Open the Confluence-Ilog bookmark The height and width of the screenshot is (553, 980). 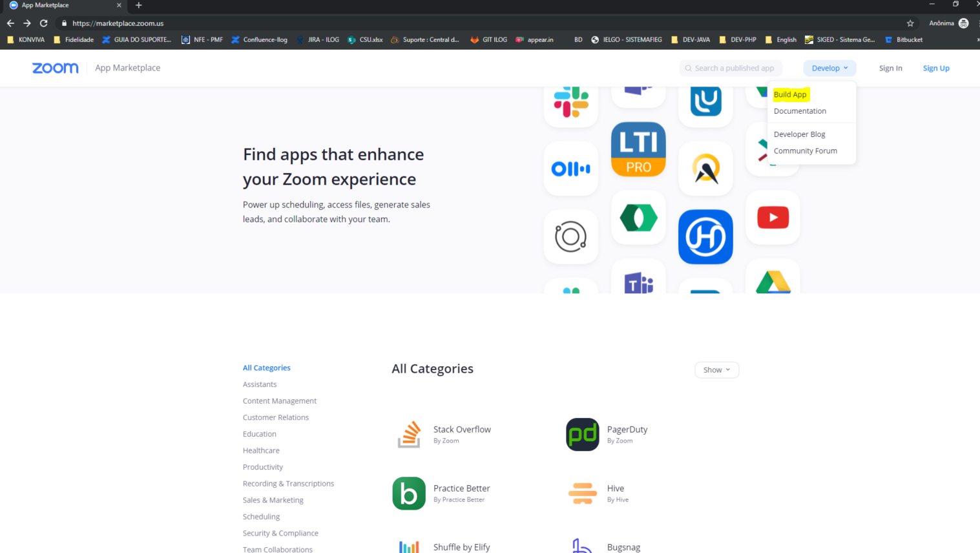coord(259,39)
